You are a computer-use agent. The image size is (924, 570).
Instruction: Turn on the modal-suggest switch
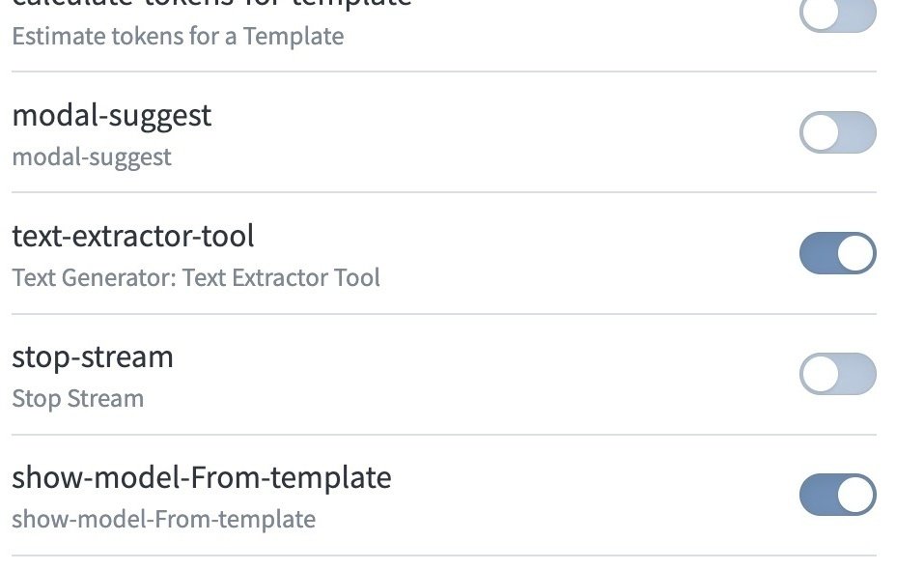(836, 131)
